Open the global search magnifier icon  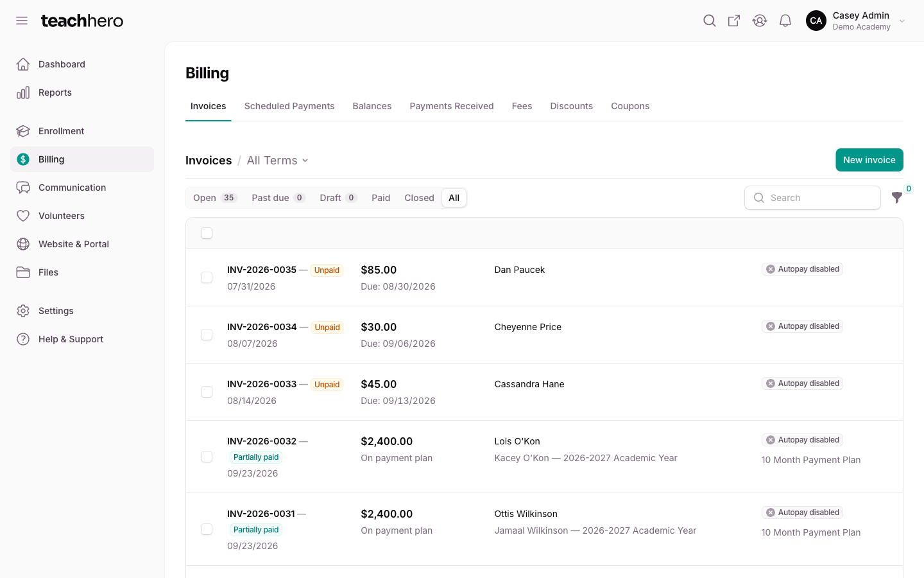[x=709, y=21]
